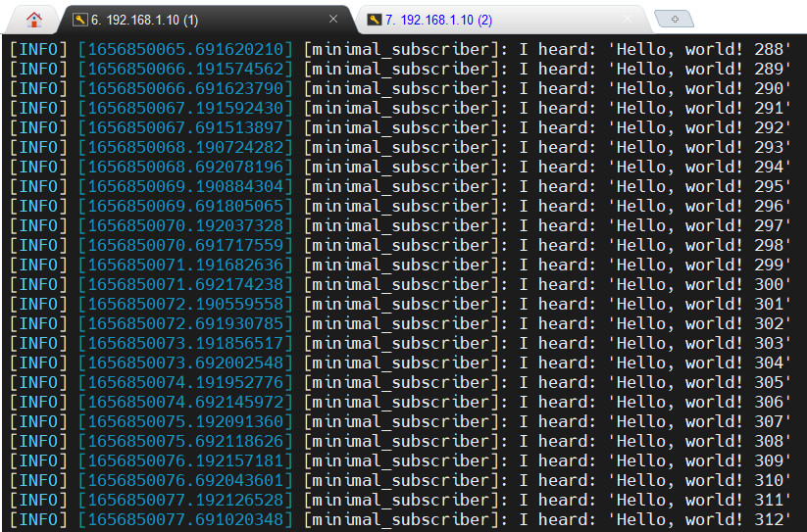This screenshot has width=807, height=532.
Task: Switch to tab 7. 192.168.1.10 (2)
Action: point(501,20)
